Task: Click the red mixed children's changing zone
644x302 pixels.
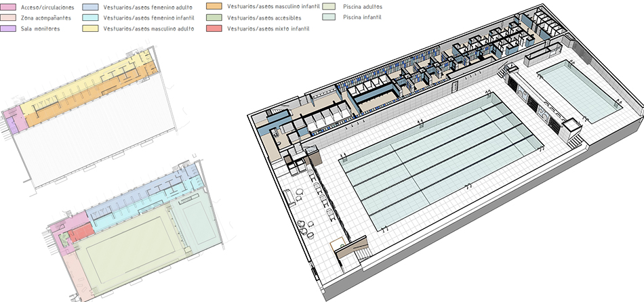Action: (x=81, y=233)
